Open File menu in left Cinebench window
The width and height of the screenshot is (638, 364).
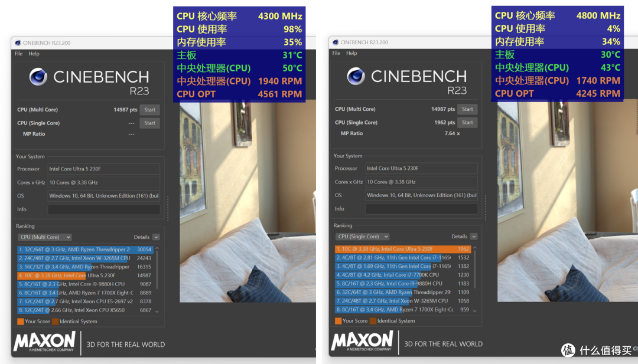19,54
